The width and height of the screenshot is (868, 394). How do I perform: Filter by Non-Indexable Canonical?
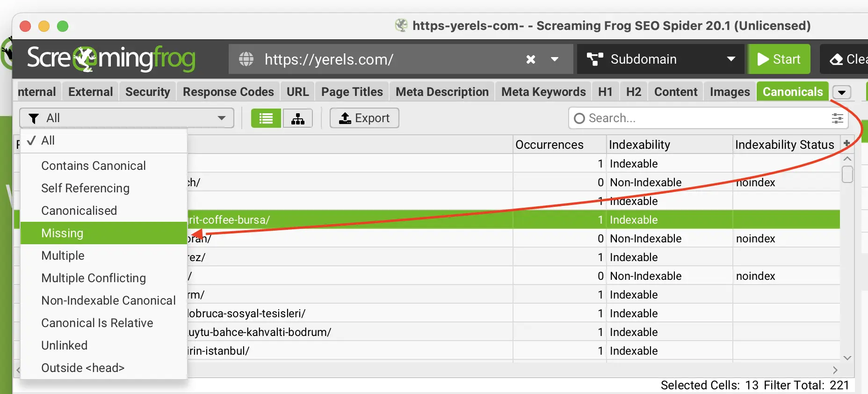[x=104, y=300]
